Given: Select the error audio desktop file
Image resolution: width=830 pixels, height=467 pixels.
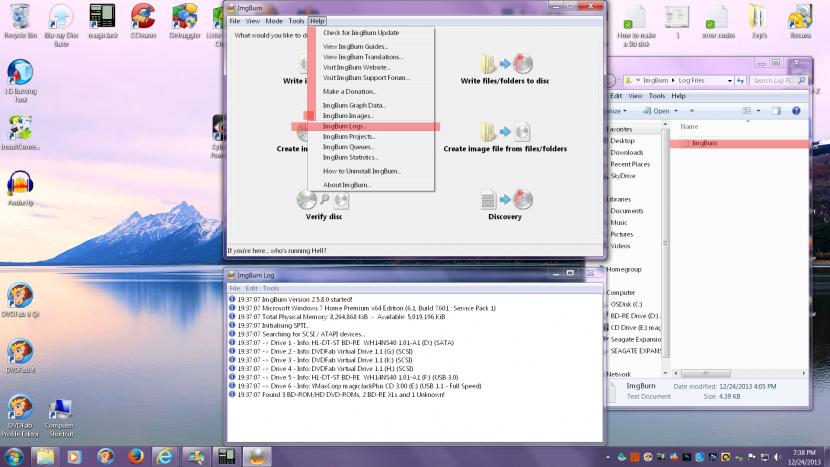Looking at the screenshot, I should [718, 22].
